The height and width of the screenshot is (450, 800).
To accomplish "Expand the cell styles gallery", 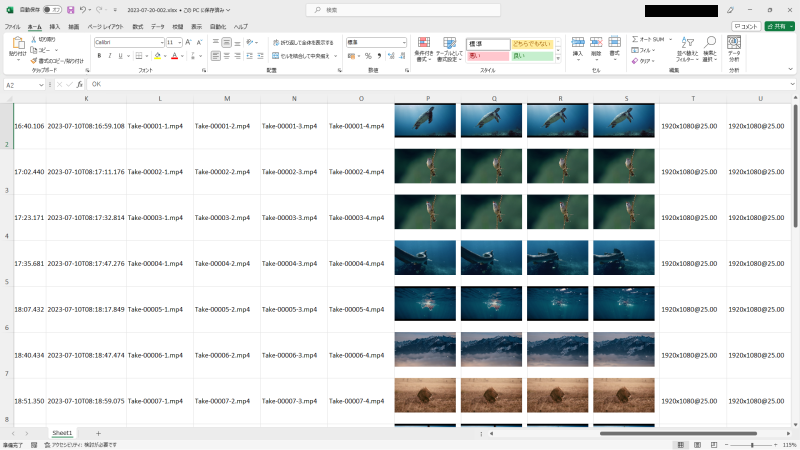I will pos(558,59).
